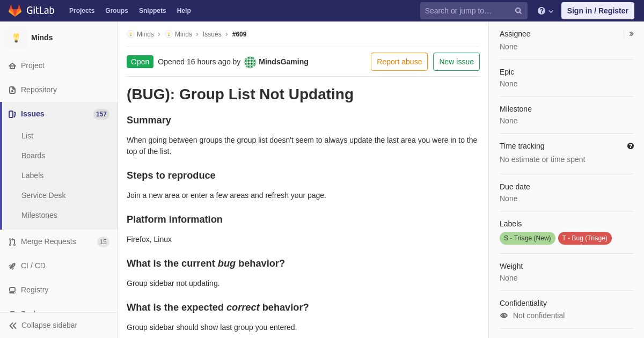Click the Project home icon in sidebar
Screen dimensions: 644x338
12,66
